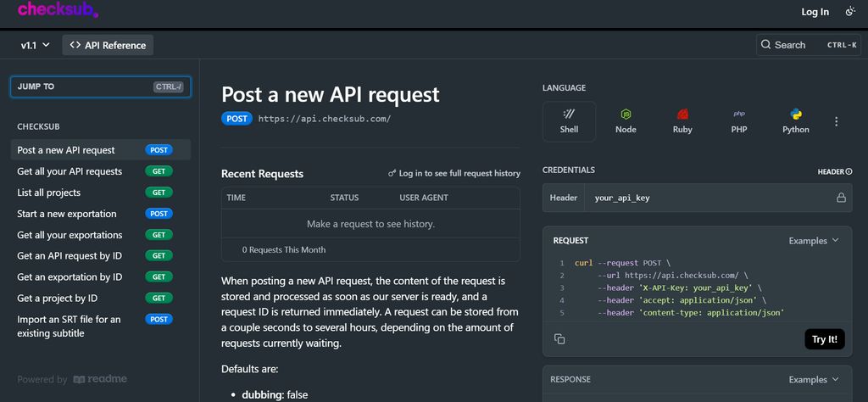This screenshot has width=868, height=402.
Task: Toggle the dark/light theme icon
Action: pyautogui.click(x=850, y=12)
